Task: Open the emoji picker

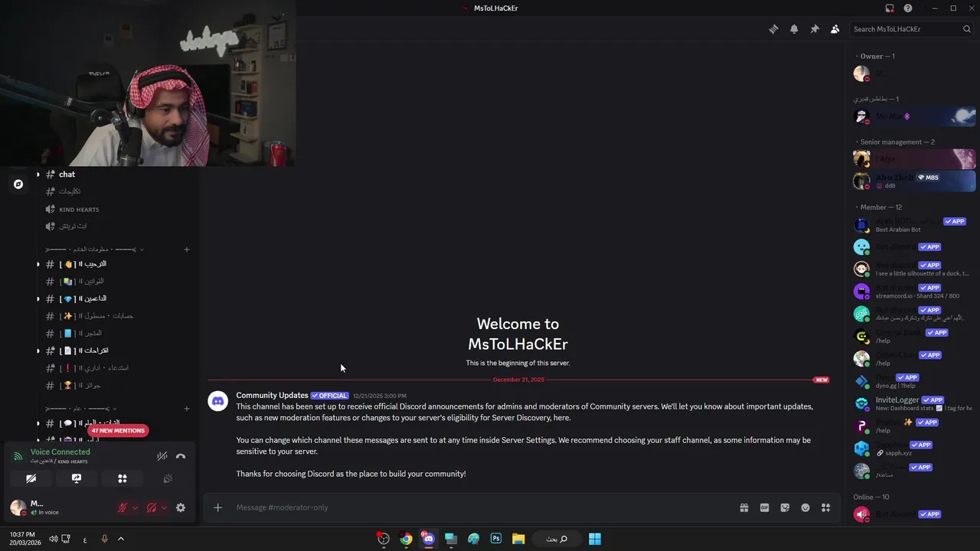Action: 805,507
